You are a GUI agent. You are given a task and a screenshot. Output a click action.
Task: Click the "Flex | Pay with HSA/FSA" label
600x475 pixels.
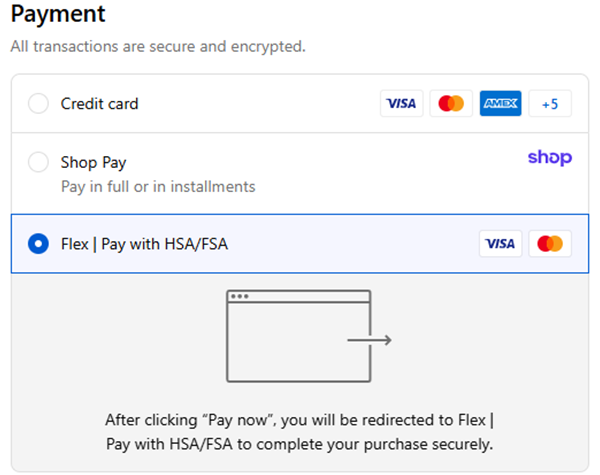point(144,243)
